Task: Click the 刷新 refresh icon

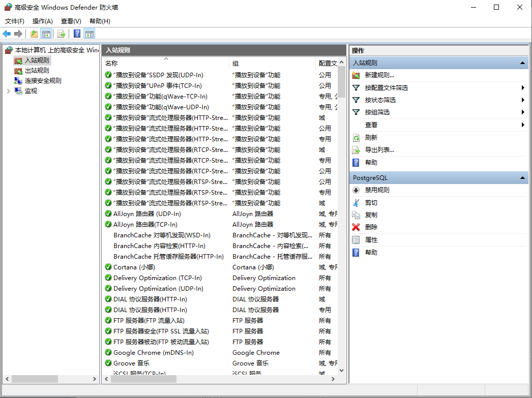Action: (356, 138)
